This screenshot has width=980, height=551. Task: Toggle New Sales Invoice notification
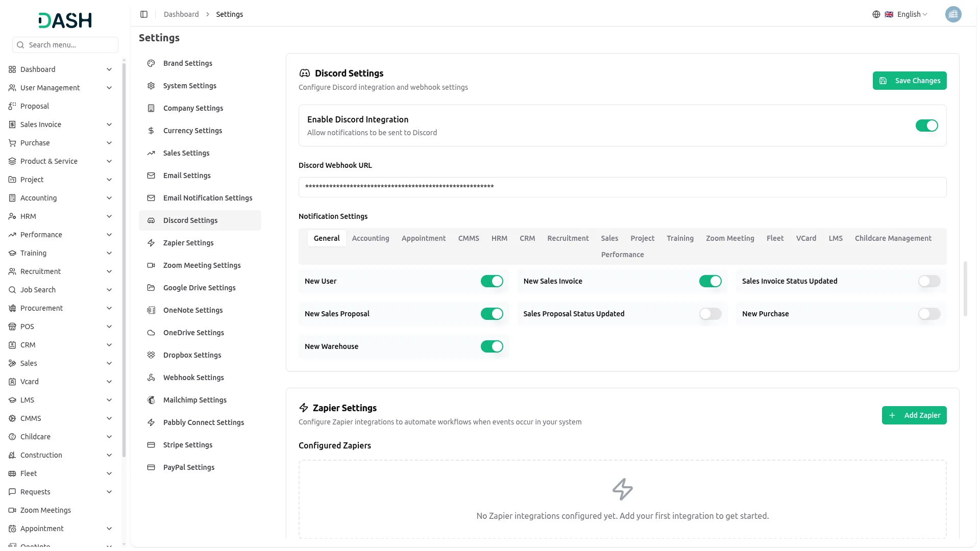click(x=710, y=281)
